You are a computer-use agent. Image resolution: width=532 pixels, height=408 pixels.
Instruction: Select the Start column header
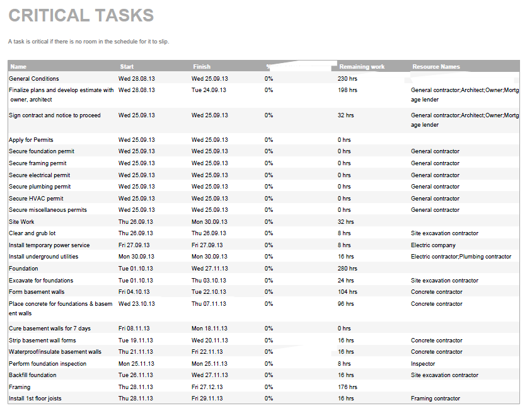point(127,67)
